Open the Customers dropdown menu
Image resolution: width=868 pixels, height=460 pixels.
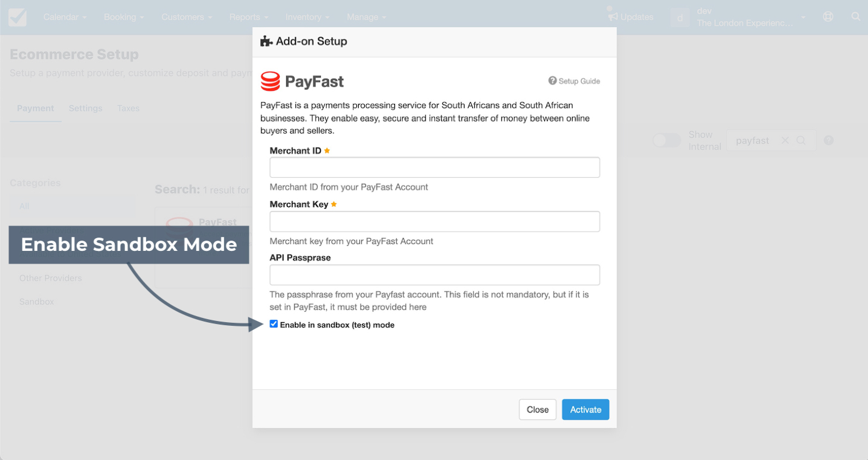pos(187,17)
